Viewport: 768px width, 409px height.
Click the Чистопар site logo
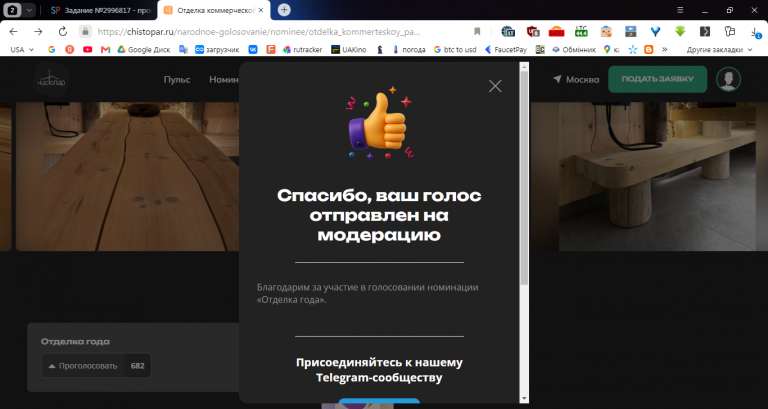51,79
